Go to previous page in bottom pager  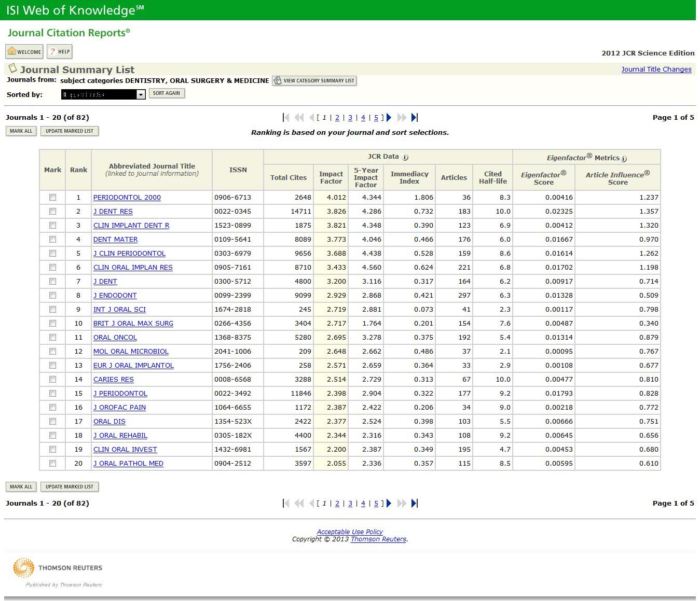(311, 503)
